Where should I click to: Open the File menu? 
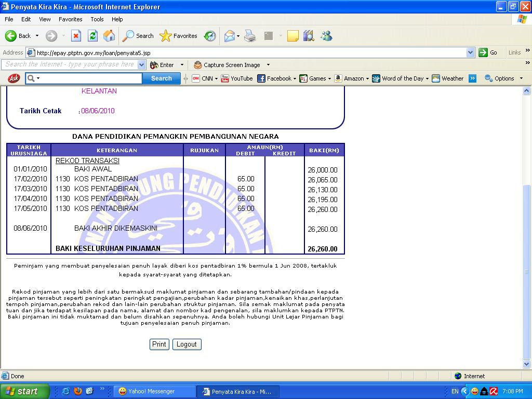point(9,19)
